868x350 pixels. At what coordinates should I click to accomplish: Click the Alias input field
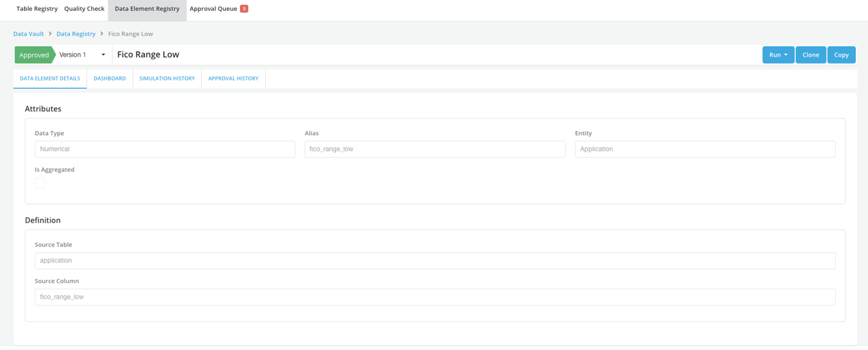(435, 149)
